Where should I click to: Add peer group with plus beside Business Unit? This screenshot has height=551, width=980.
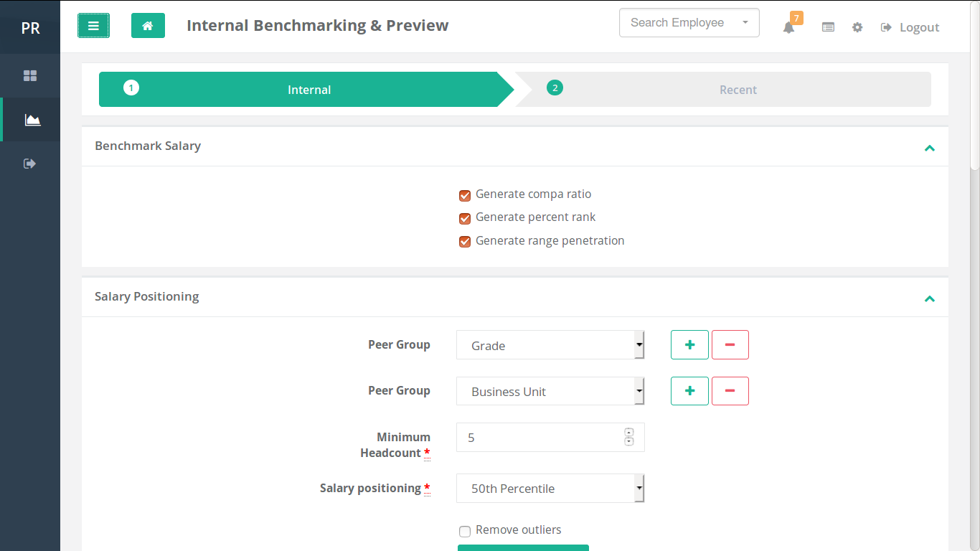(689, 391)
